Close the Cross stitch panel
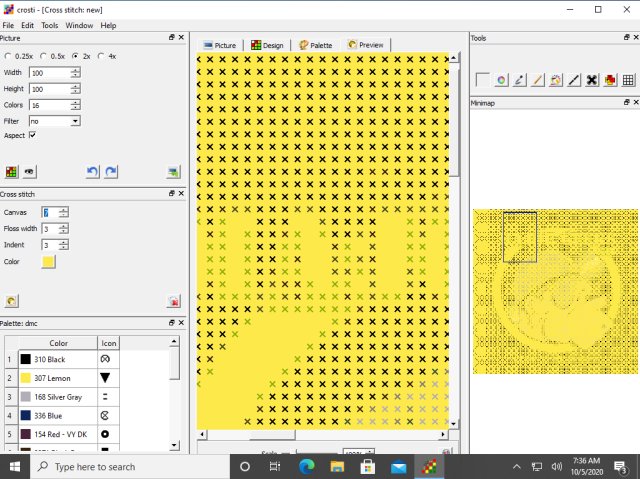The image size is (640, 479). click(181, 193)
